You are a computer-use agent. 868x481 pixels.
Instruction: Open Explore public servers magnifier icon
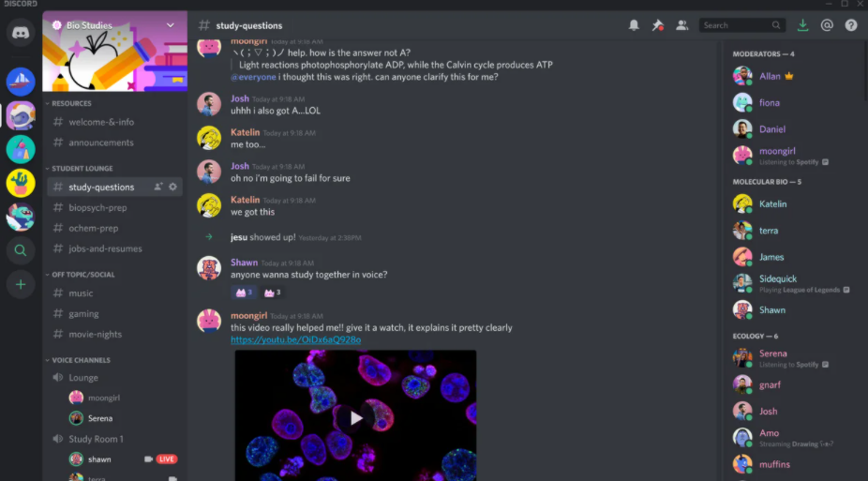point(21,250)
